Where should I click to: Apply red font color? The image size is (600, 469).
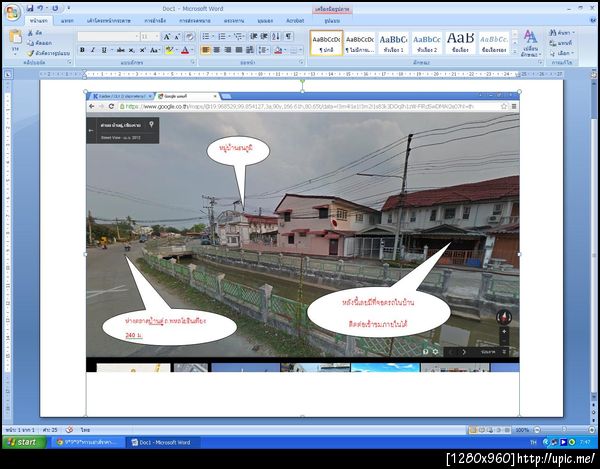tap(185, 50)
